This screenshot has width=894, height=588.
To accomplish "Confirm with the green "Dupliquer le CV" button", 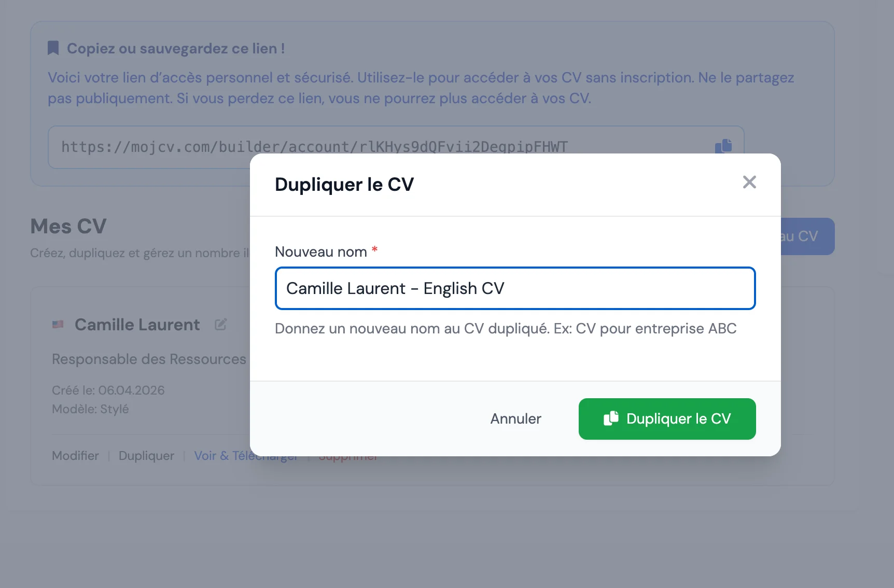I will (667, 418).
